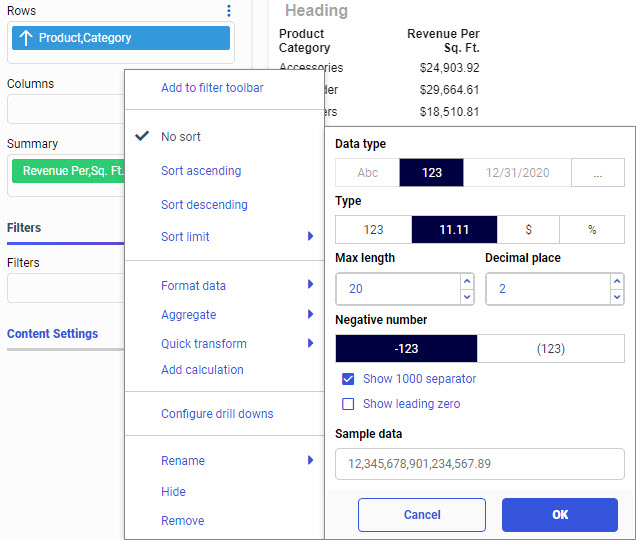Image resolution: width=636 pixels, height=540 pixels.
Task: Select parentheses (123) negative number format
Action: [550, 348]
